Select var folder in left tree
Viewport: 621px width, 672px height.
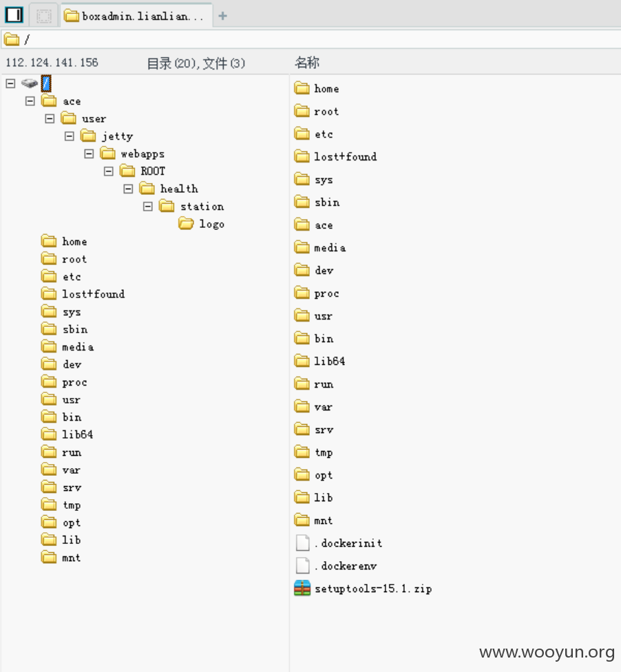pos(61,470)
